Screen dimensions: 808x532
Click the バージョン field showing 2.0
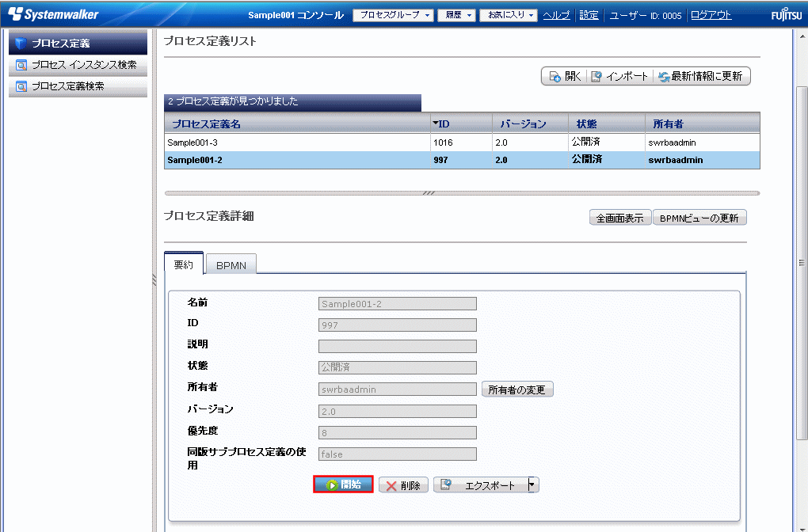[x=398, y=411]
